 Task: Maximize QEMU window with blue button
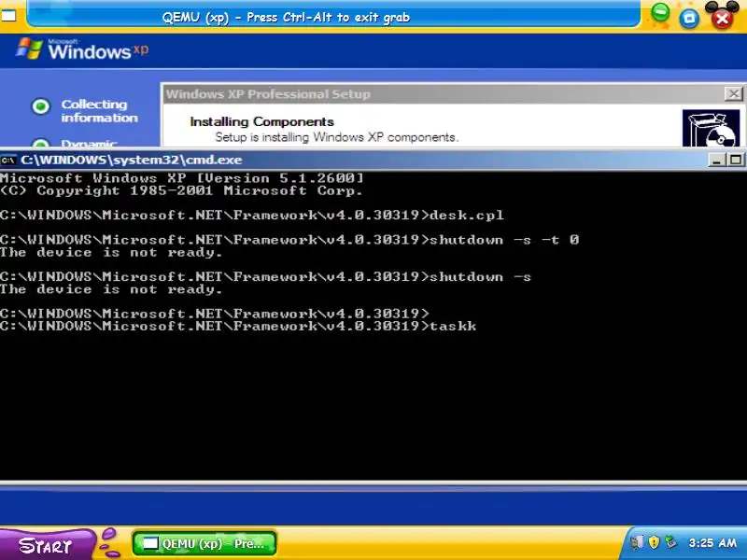pos(689,19)
